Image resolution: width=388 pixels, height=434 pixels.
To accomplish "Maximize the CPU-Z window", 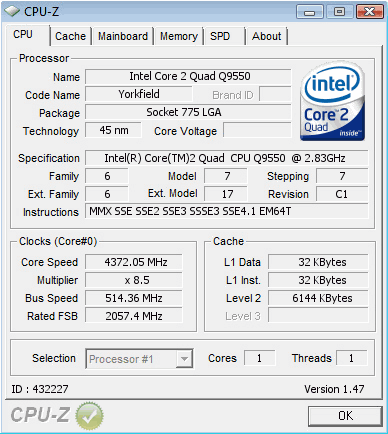I will (339, 12).
